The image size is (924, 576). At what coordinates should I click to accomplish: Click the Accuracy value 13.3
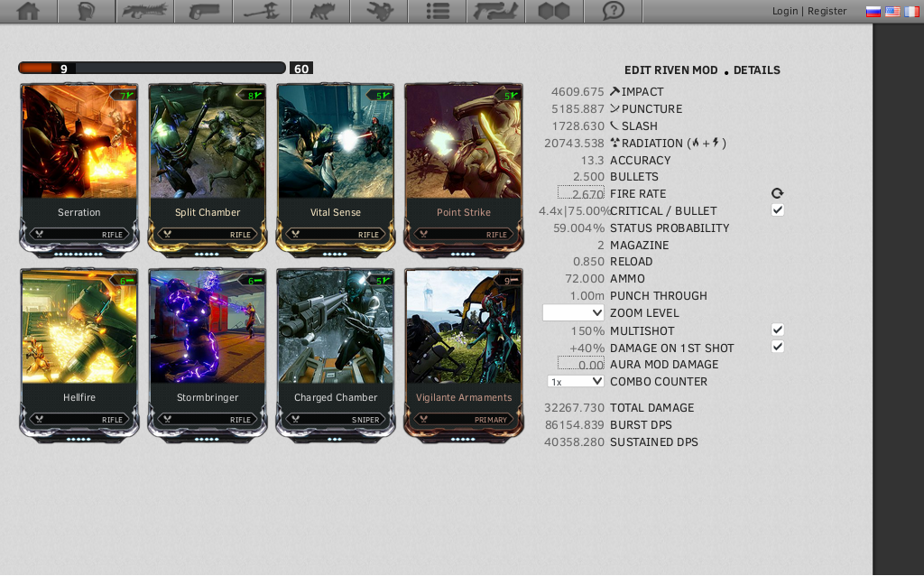pyautogui.click(x=592, y=160)
